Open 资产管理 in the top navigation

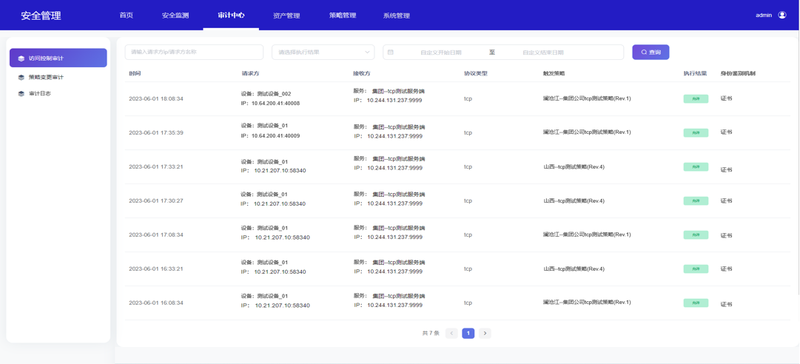click(286, 15)
